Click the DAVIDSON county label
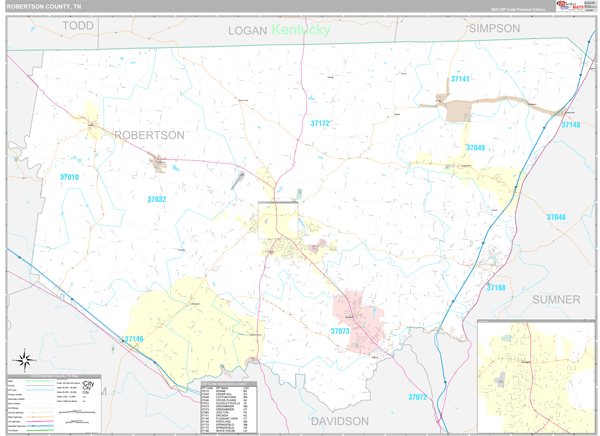Viewport: 600px width, 436px height. click(x=339, y=422)
